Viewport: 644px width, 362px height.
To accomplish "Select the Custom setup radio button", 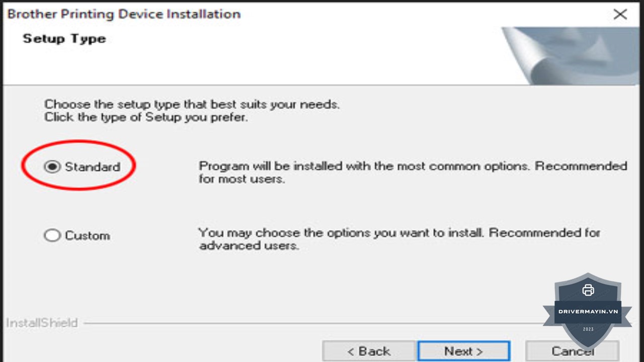I will pyautogui.click(x=52, y=235).
